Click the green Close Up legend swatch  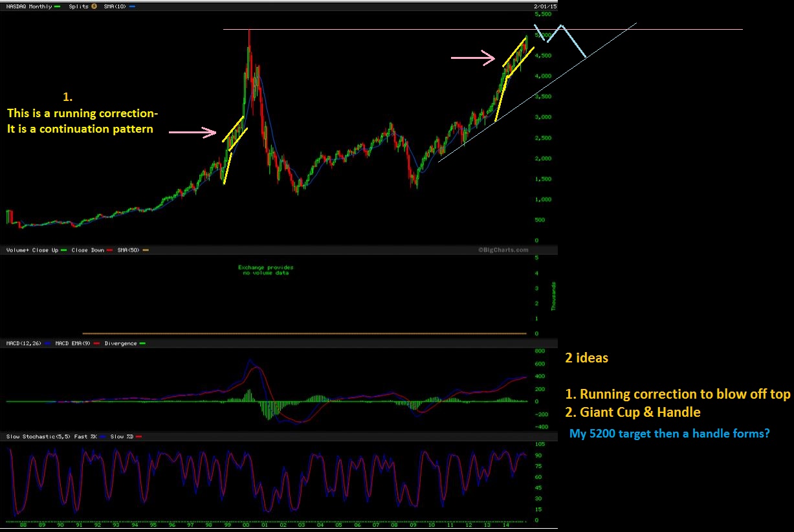pos(65,250)
